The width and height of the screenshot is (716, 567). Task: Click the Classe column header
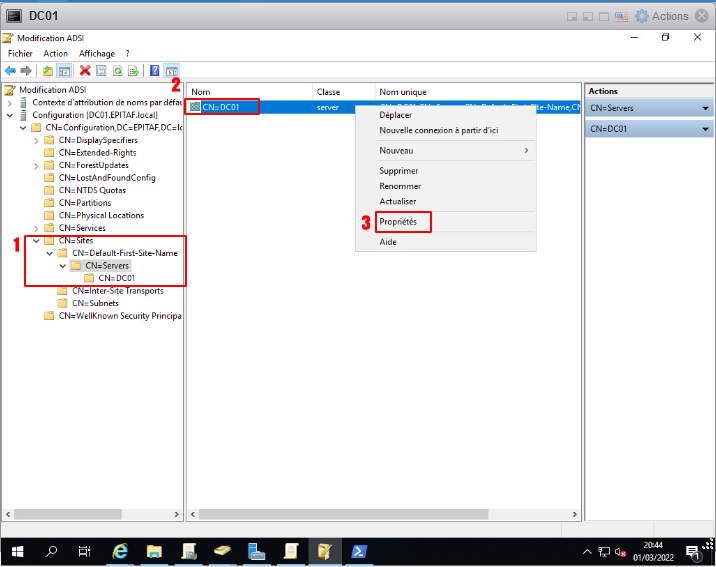point(329,91)
